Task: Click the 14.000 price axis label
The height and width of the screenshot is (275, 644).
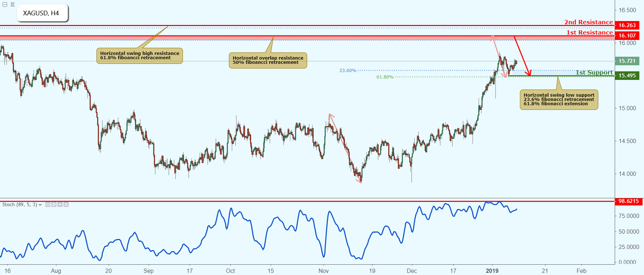Action: [627, 174]
